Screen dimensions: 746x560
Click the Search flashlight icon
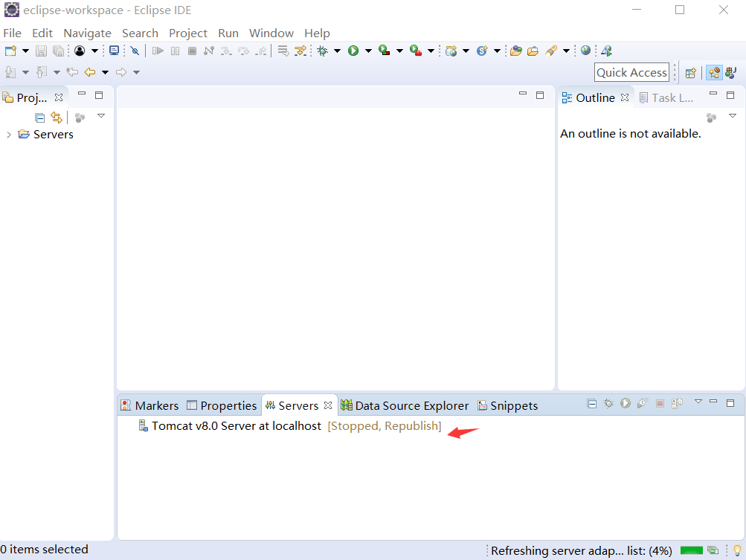tap(551, 51)
